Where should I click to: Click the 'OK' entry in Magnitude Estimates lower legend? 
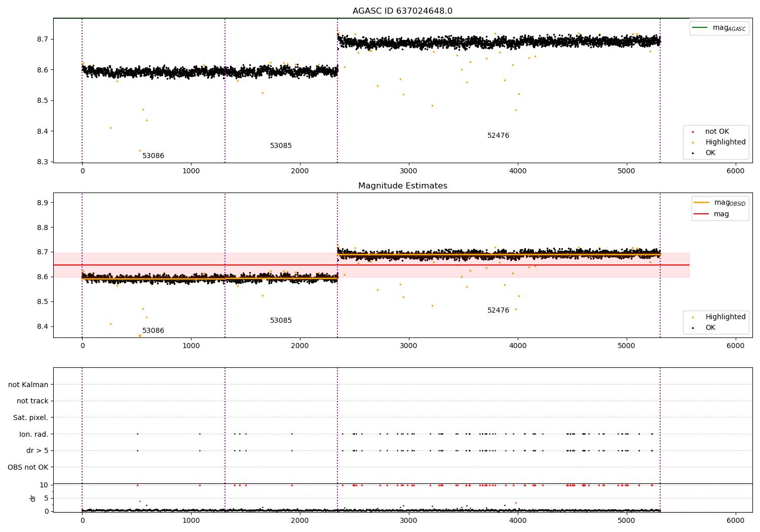coord(710,328)
